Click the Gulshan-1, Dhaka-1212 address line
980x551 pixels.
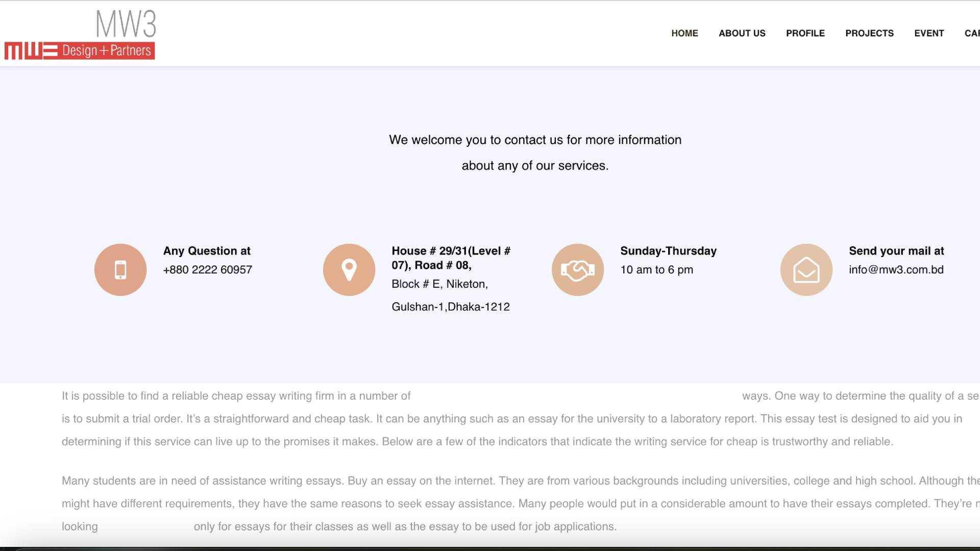click(451, 307)
